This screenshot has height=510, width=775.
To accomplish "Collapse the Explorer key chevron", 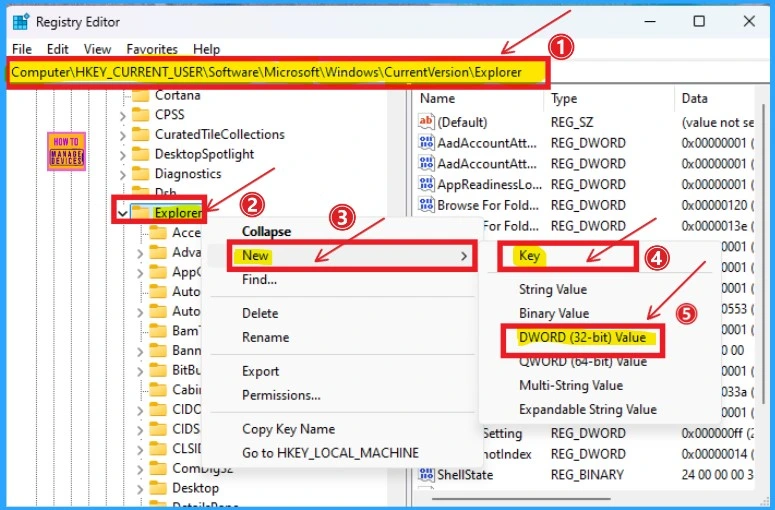I will click(122, 213).
